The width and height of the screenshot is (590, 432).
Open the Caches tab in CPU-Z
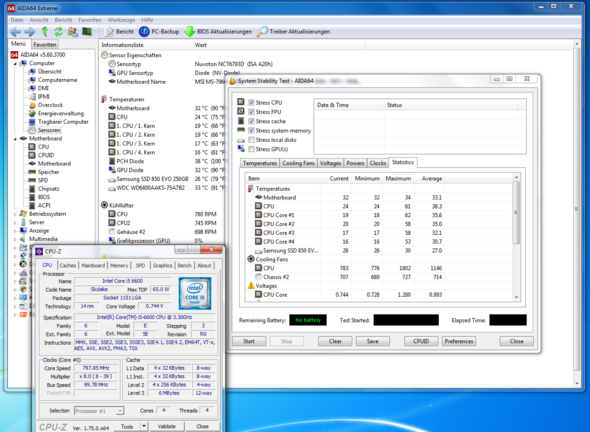[68, 266]
